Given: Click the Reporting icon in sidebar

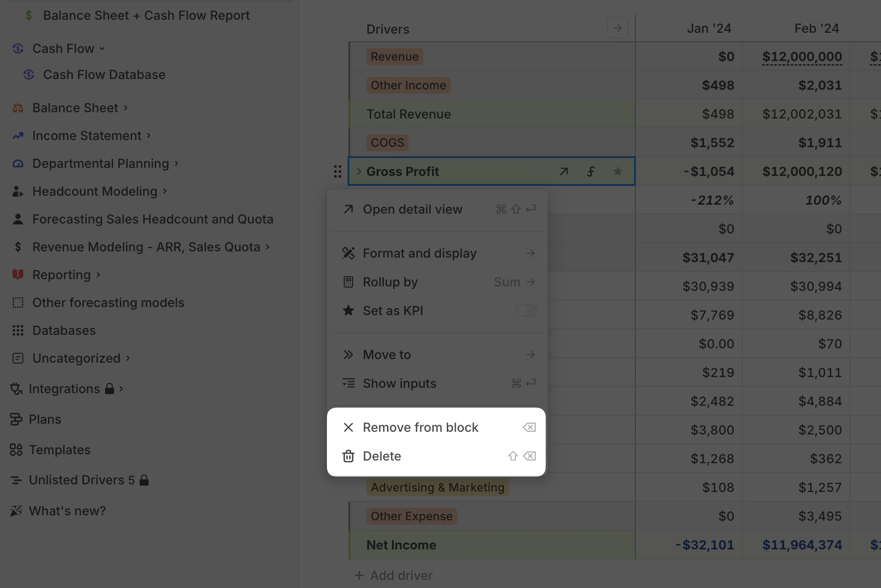Looking at the screenshot, I should click(17, 275).
